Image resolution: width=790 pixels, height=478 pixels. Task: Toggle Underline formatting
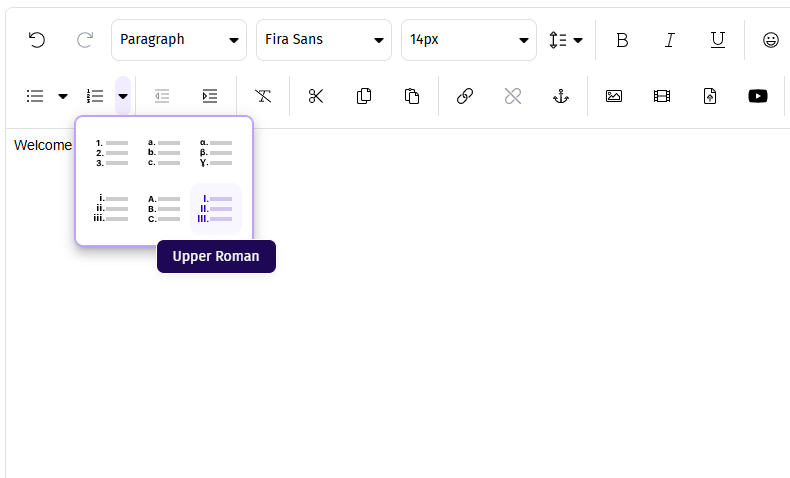coord(718,40)
